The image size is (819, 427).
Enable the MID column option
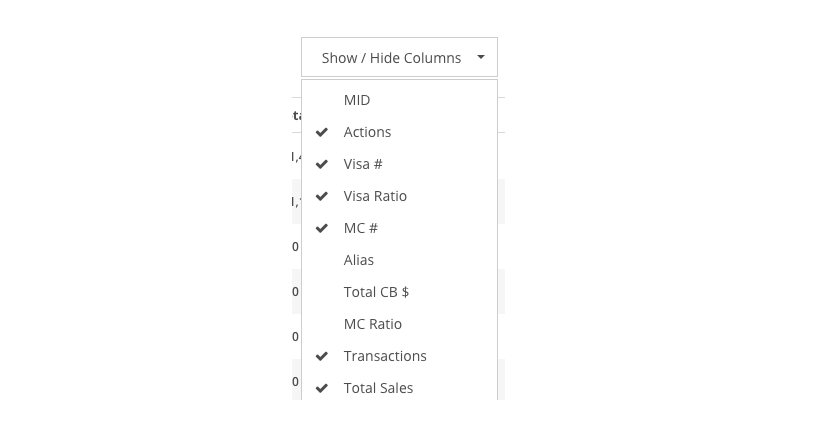tap(399, 100)
